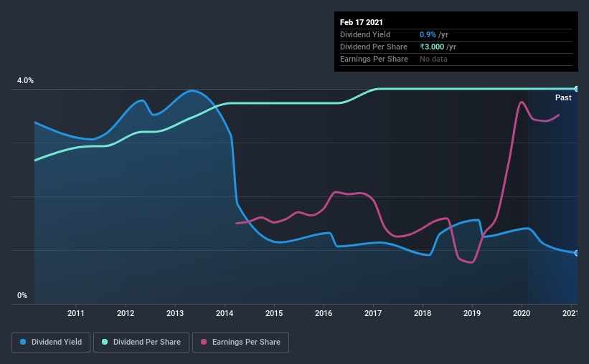Select the 2011 x-axis label

click(76, 313)
